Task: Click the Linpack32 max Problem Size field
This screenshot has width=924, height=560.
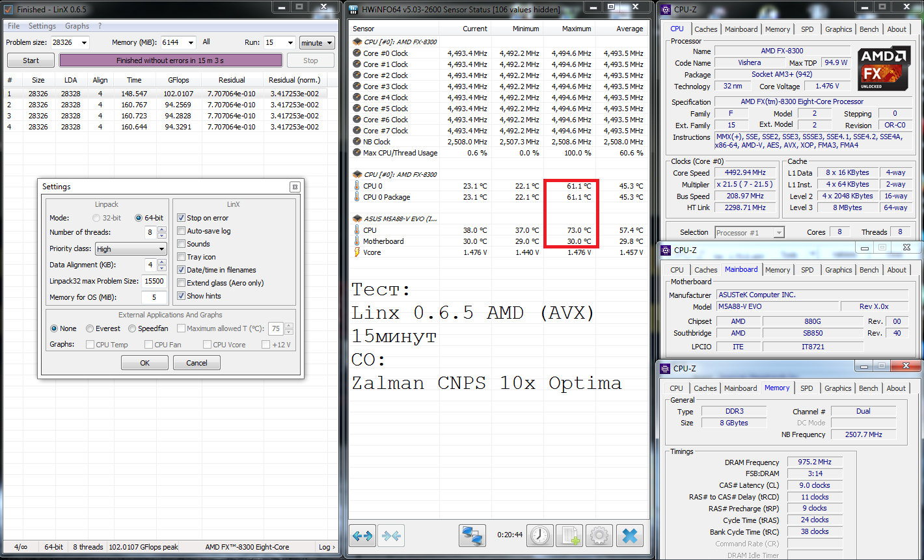Action: click(x=154, y=281)
